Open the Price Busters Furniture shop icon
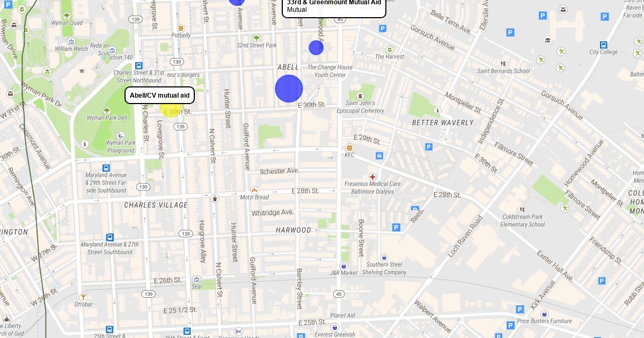This screenshot has height=338, width=644. click(x=544, y=314)
